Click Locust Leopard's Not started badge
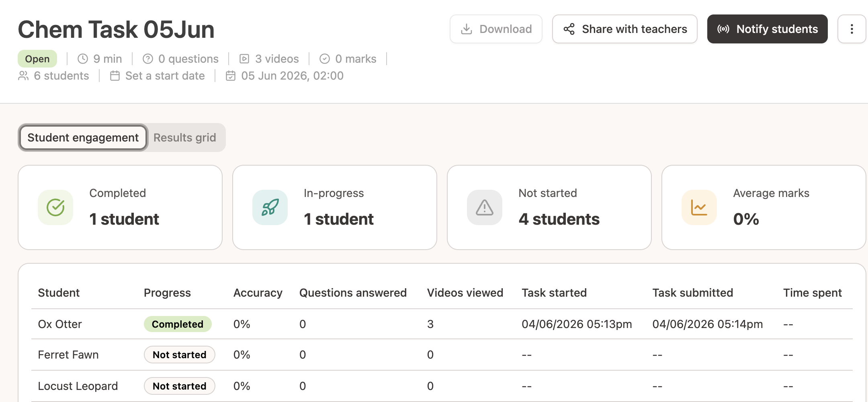The image size is (868, 402). [x=180, y=386]
